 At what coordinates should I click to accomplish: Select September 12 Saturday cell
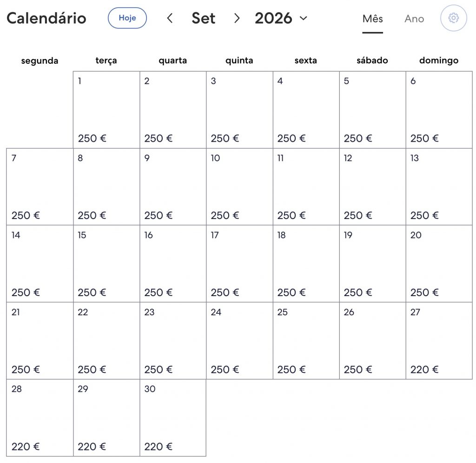pyautogui.click(x=372, y=187)
